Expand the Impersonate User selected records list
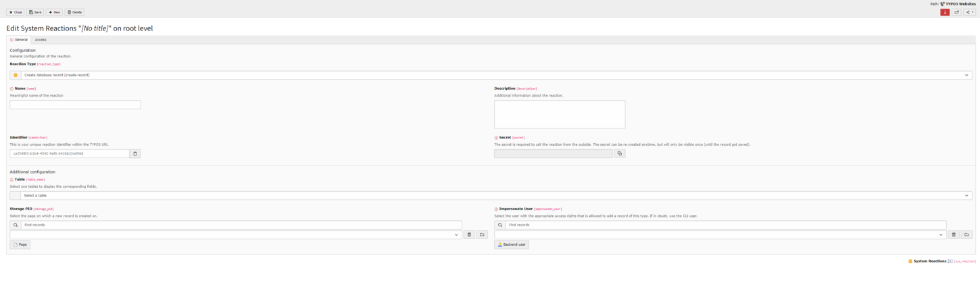 [720, 234]
